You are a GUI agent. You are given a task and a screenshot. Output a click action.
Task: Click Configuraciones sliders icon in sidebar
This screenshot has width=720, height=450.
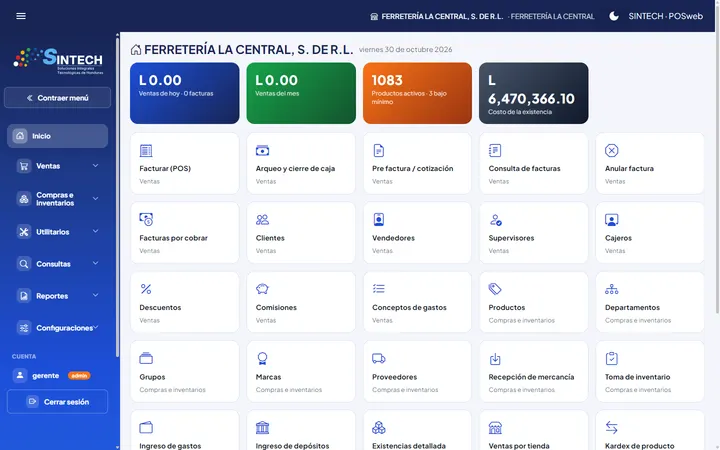[x=23, y=328]
